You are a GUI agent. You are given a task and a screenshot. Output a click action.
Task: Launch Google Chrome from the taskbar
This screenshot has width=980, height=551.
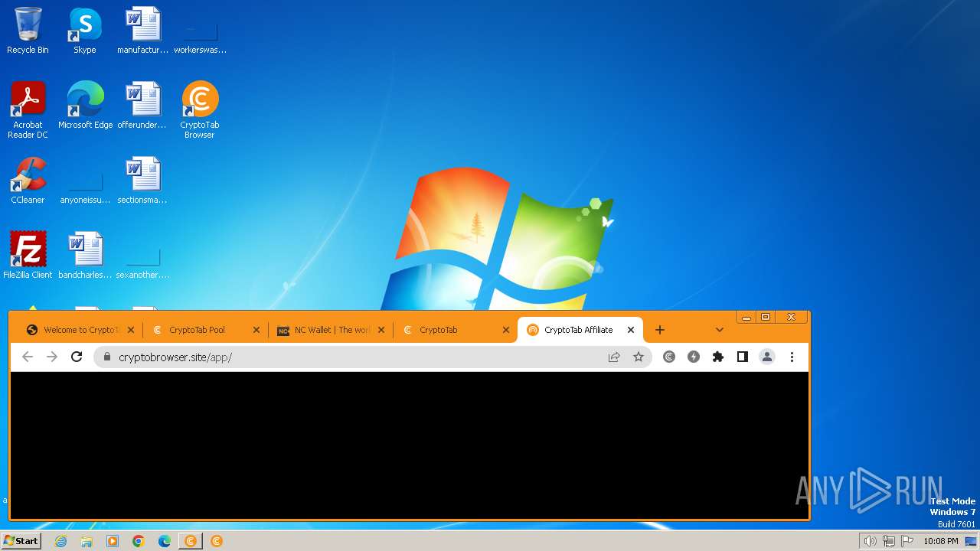click(139, 541)
